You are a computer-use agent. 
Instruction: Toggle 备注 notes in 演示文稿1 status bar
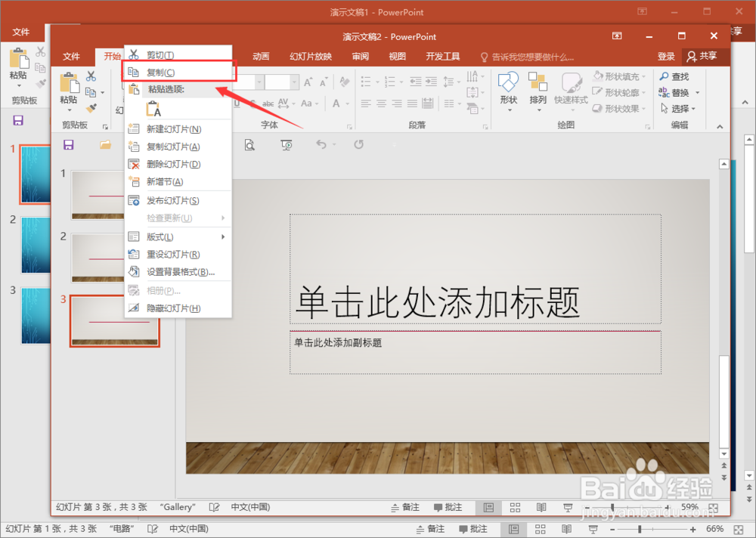(430, 529)
